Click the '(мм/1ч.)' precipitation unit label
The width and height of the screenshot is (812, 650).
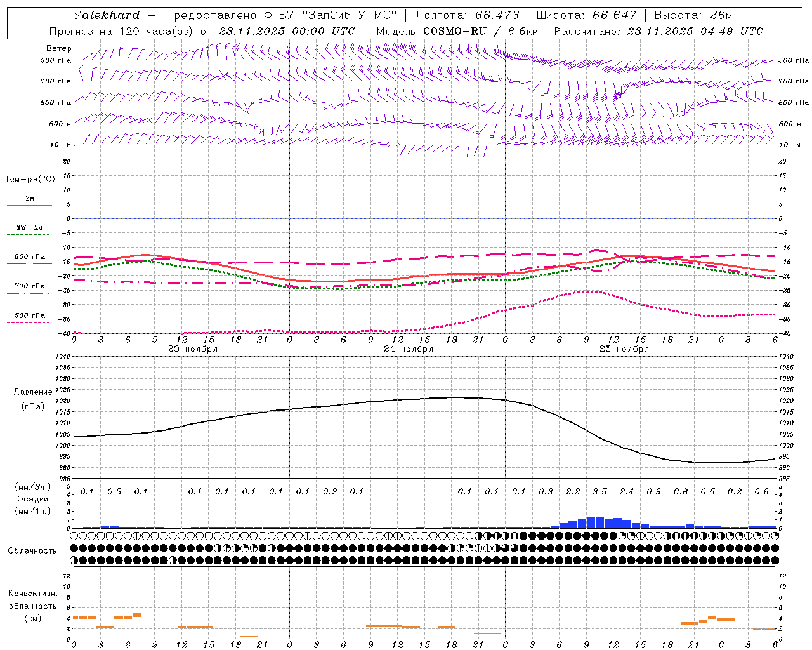pos(32,512)
